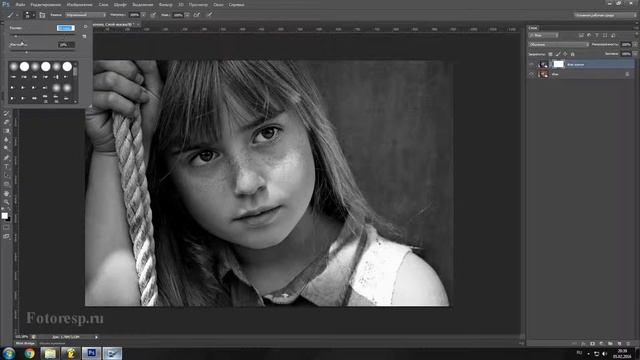Filter layers by type layers
The height and width of the screenshot is (360, 640).
pyautogui.click(x=597, y=36)
